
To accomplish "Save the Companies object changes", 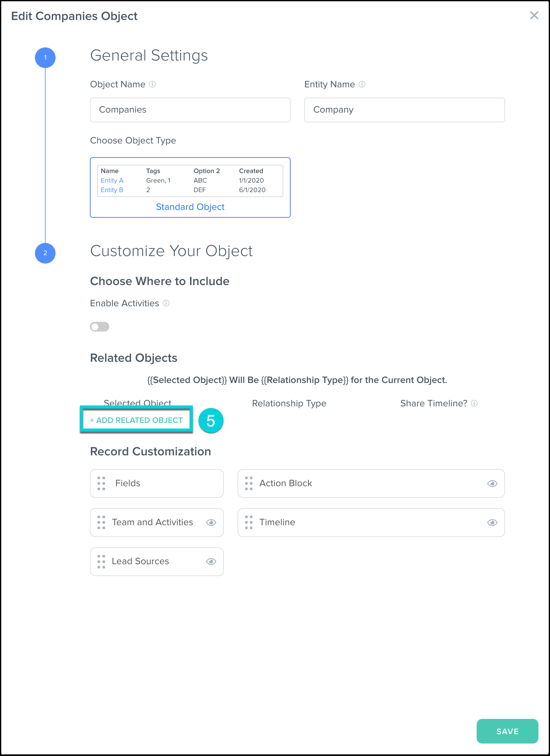I will tap(507, 731).
